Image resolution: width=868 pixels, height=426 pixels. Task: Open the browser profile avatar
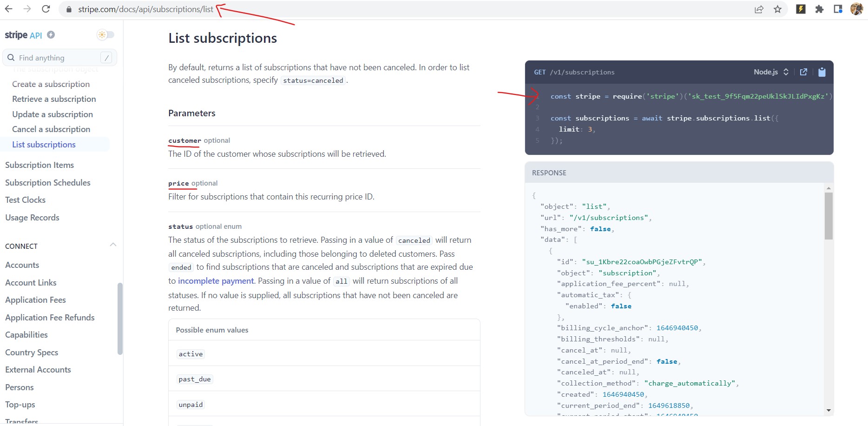(856, 9)
